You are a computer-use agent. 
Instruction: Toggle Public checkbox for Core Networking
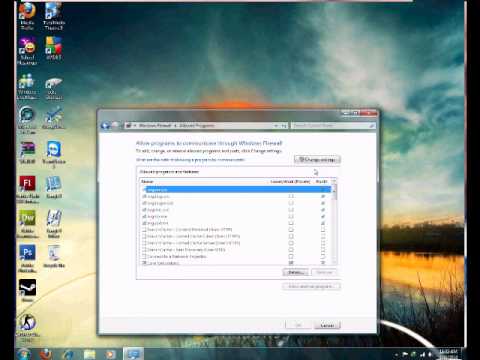[323, 263]
